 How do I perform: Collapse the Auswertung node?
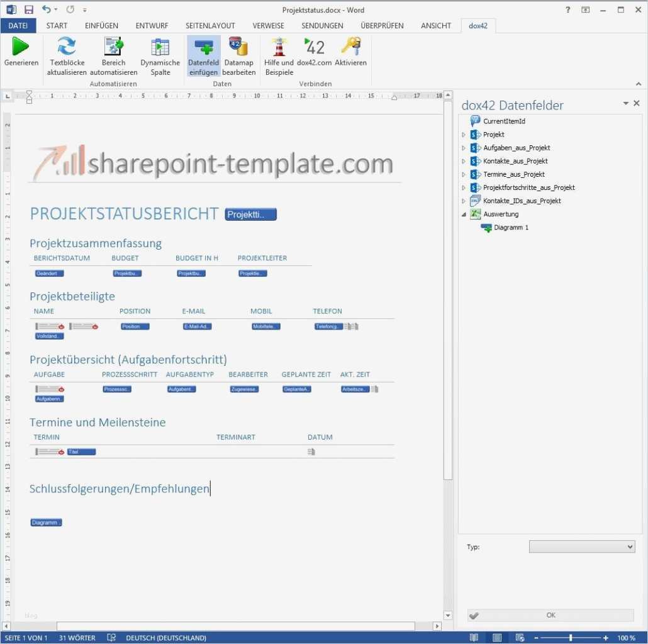click(464, 214)
